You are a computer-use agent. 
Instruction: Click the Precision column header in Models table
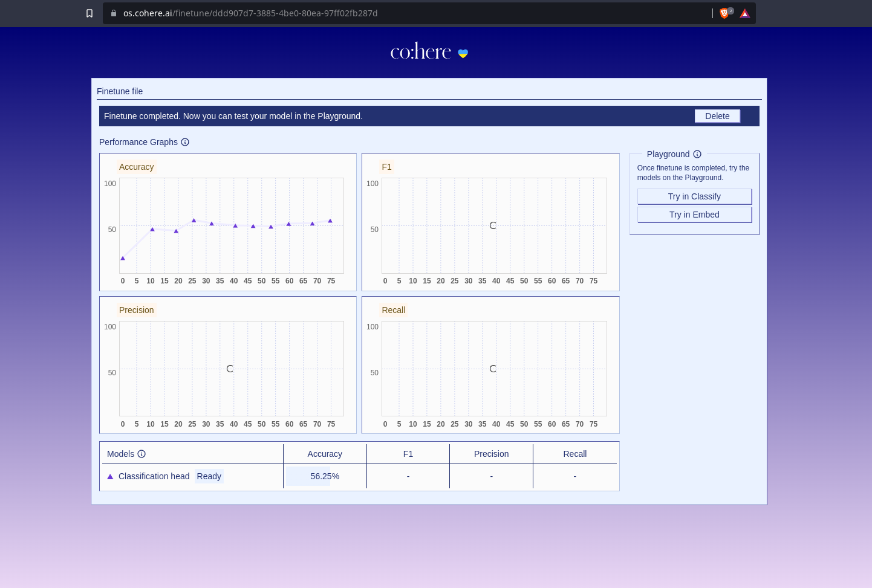tap(491, 454)
